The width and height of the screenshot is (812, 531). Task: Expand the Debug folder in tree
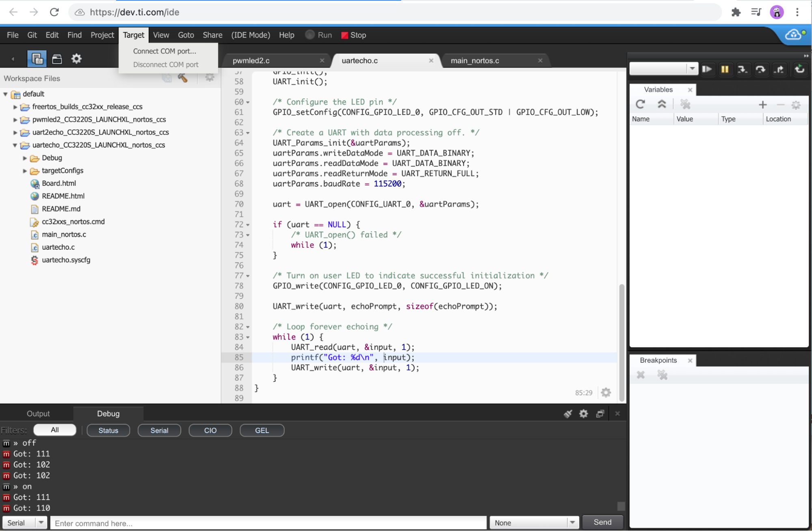[25, 158]
